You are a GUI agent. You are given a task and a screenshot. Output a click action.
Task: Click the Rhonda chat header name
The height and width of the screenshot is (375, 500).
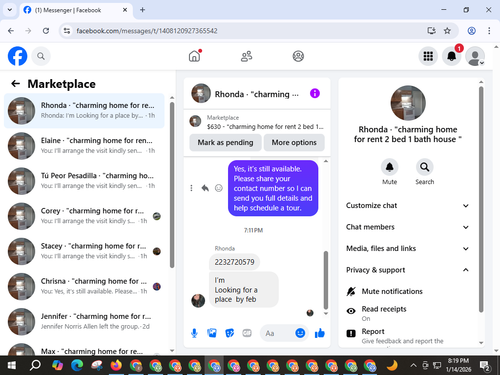click(x=257, y=94)
